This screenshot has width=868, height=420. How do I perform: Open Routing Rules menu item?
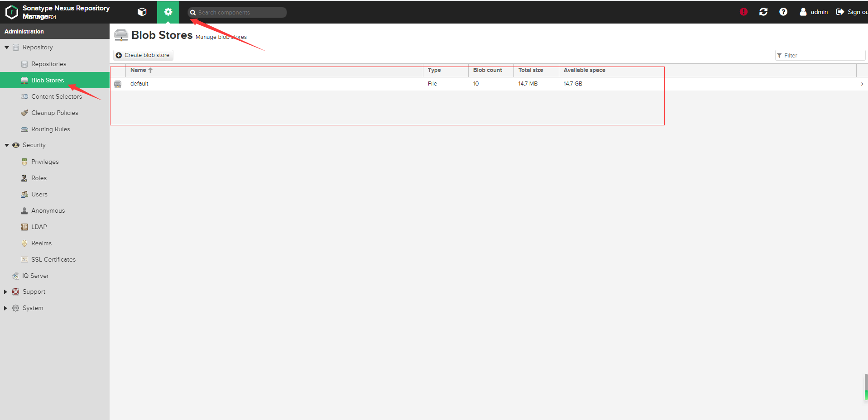[51, 129]
